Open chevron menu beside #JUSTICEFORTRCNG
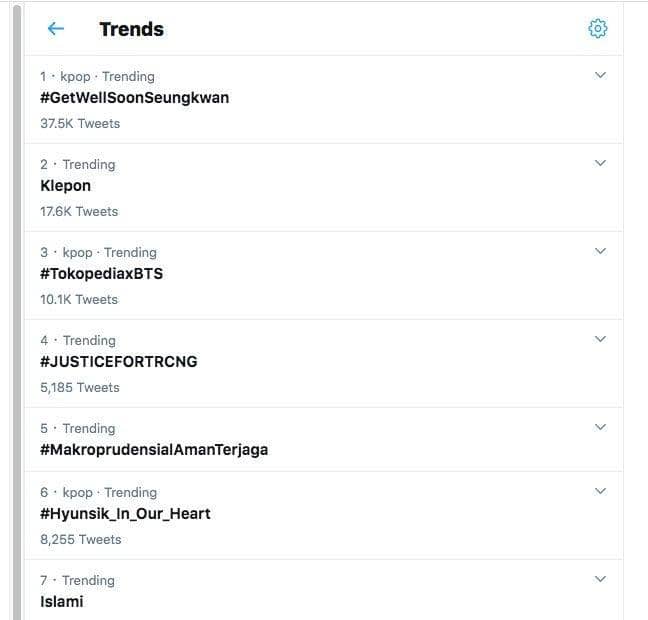 pyautogui.click(x=600, y=339)
